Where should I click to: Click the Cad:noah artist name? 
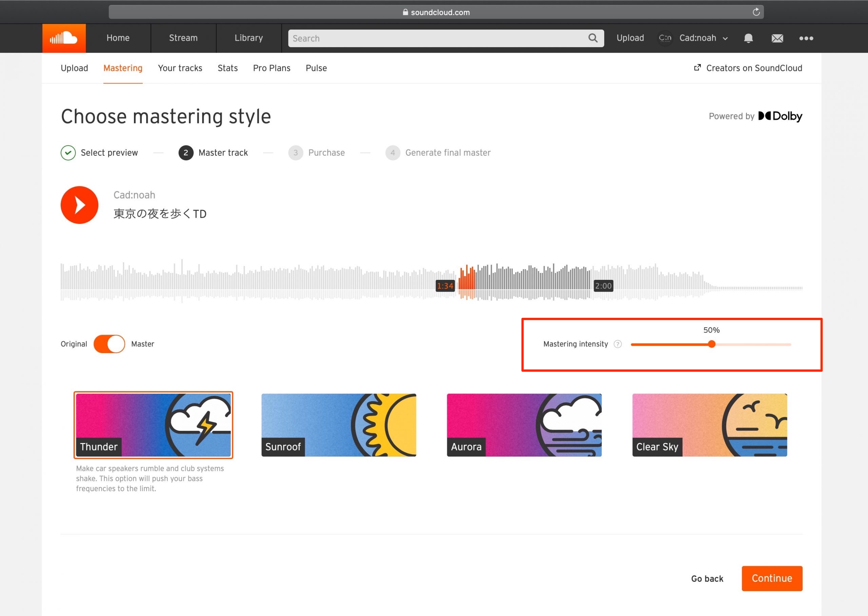click(x=134, y=195)
